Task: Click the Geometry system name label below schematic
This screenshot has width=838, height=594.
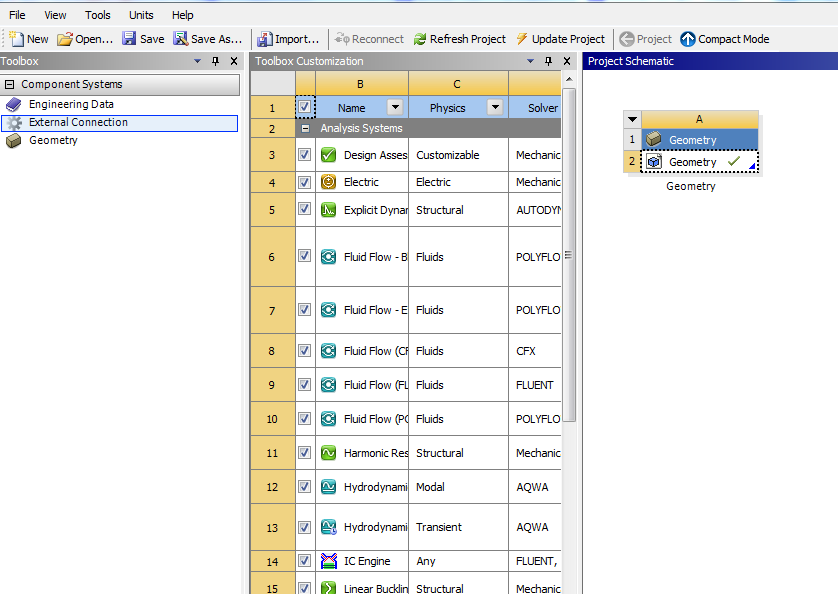Action: 690,186
